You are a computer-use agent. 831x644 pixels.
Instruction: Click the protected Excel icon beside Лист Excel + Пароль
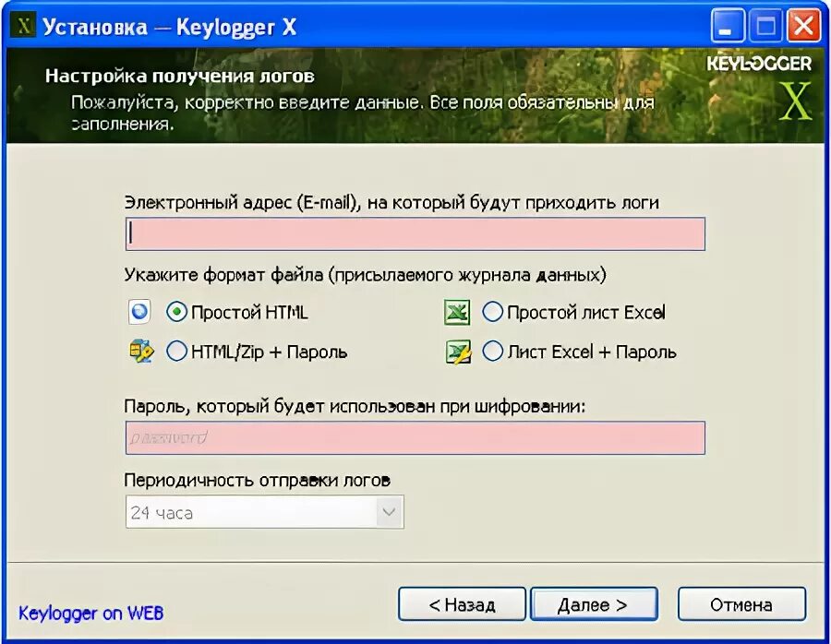pos(457,352)
